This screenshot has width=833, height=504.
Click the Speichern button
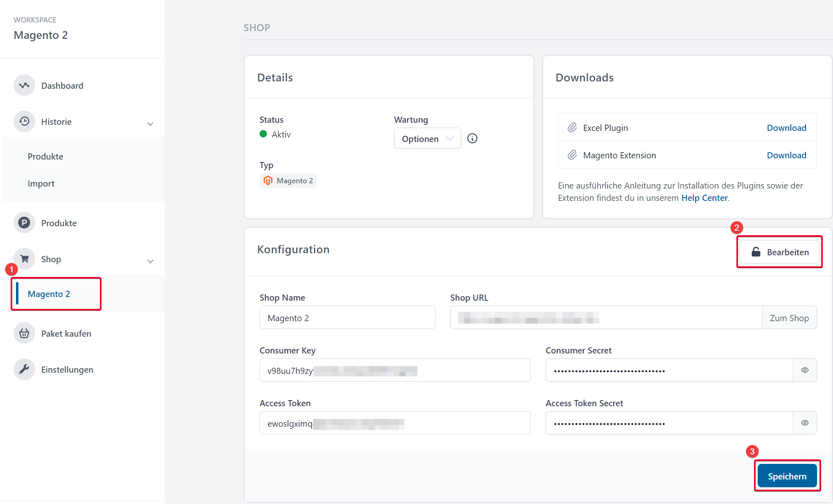787,476
